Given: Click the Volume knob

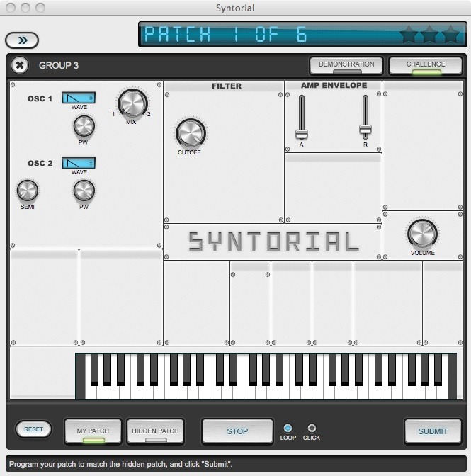Looking at the screenshot, I should tap(422, 234).
